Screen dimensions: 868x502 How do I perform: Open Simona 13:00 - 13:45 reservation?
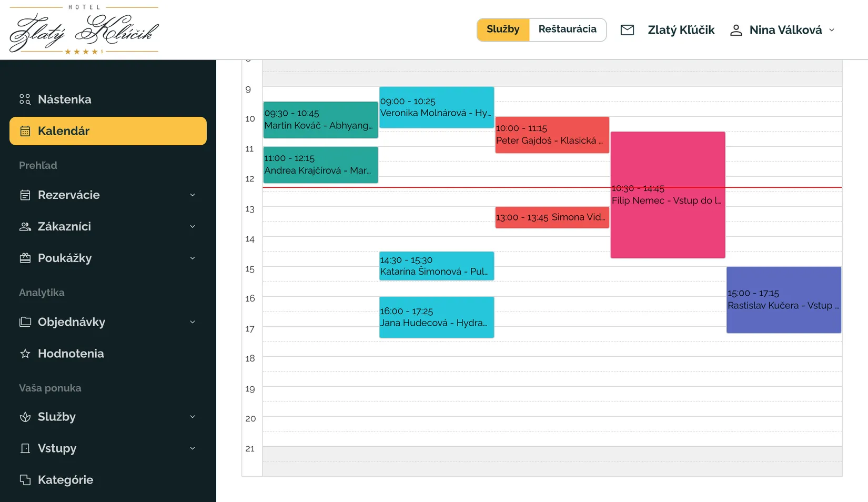pyautogui.click(x=552, y=217)
